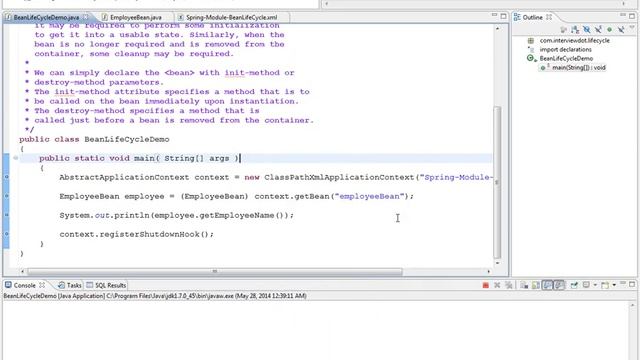Click the ClassPathXmlApplicationContext constructor text
Screen dimensions: 640x360
339,177
